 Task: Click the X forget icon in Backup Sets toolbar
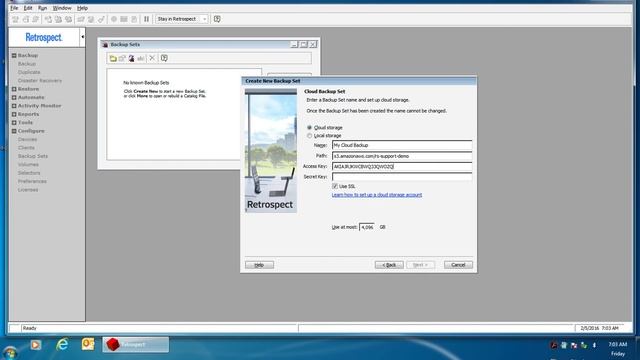152,58
